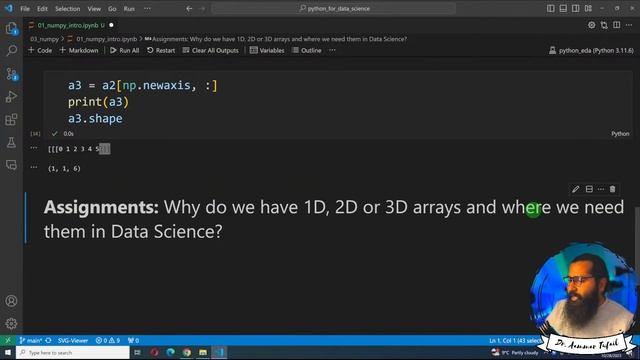Open problems errors and warnings indicator
This screenshot has height=360, width=640.
(108, 340)
